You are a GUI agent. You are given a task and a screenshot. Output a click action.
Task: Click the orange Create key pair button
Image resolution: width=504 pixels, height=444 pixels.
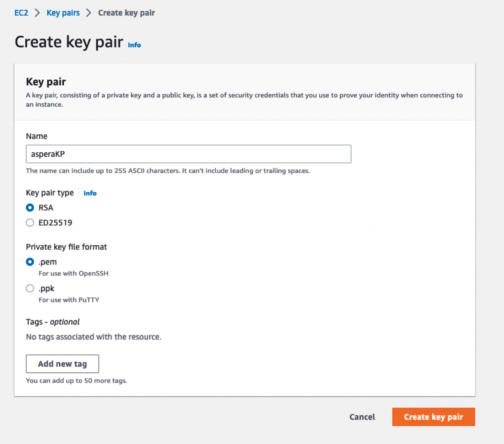433,417
